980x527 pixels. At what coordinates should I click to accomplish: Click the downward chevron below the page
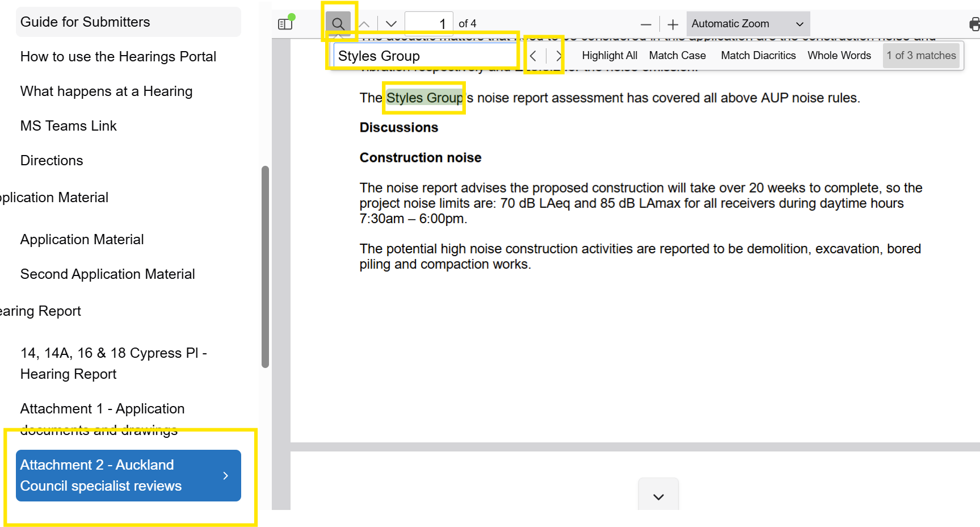point(658,496)
